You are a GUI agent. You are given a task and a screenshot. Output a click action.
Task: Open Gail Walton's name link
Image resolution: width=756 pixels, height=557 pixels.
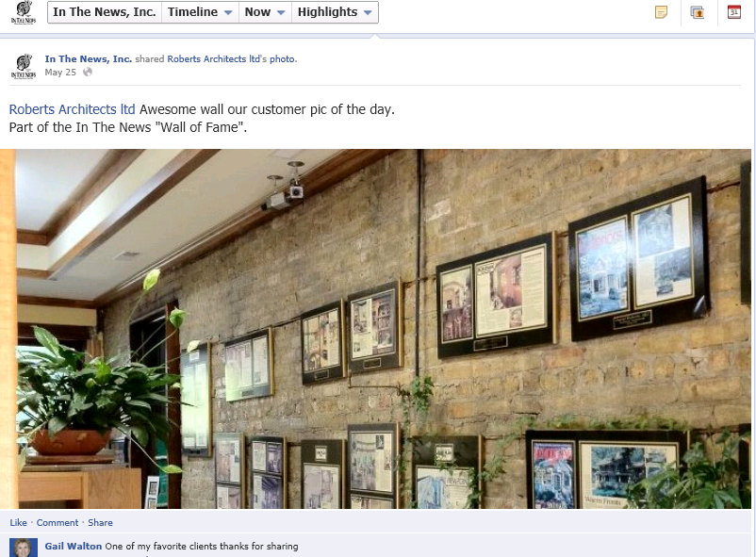pos(74,547)
